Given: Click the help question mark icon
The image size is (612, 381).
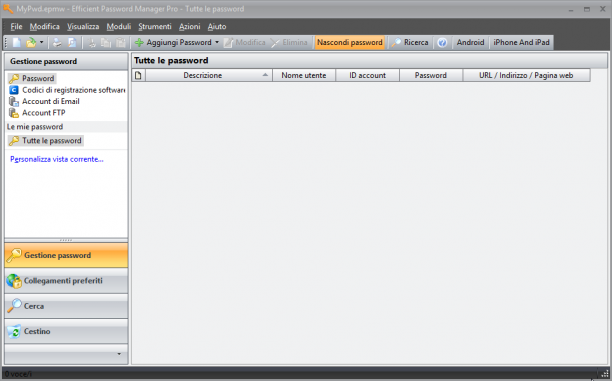Looking at the screenshot, I should pyautogui.click(x=442, y=43).
